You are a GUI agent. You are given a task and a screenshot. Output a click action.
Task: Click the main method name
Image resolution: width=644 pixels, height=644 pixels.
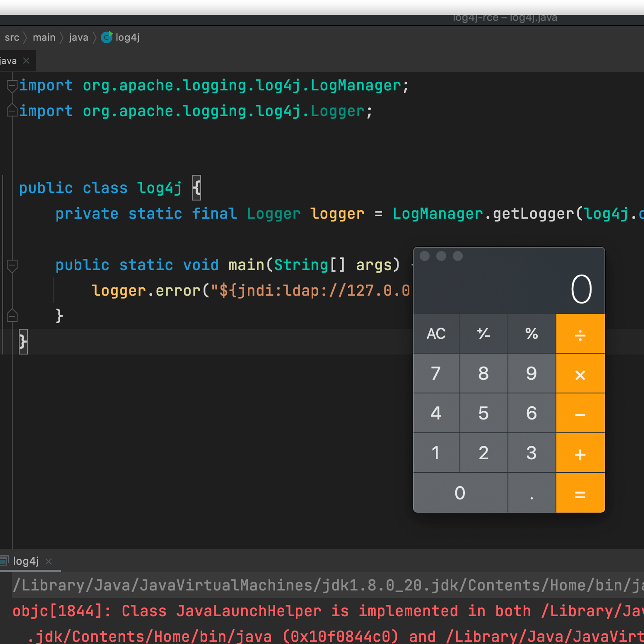point(246,265)
